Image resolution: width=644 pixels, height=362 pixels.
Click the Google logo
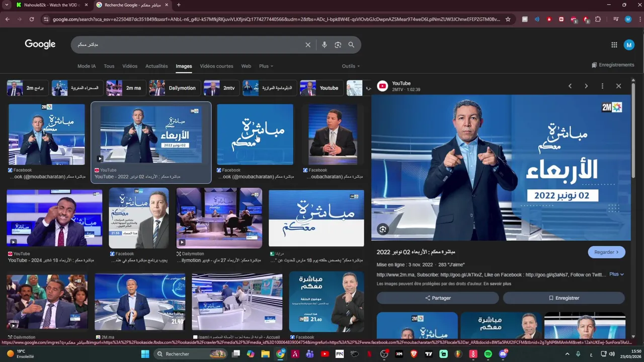point(40,44)
